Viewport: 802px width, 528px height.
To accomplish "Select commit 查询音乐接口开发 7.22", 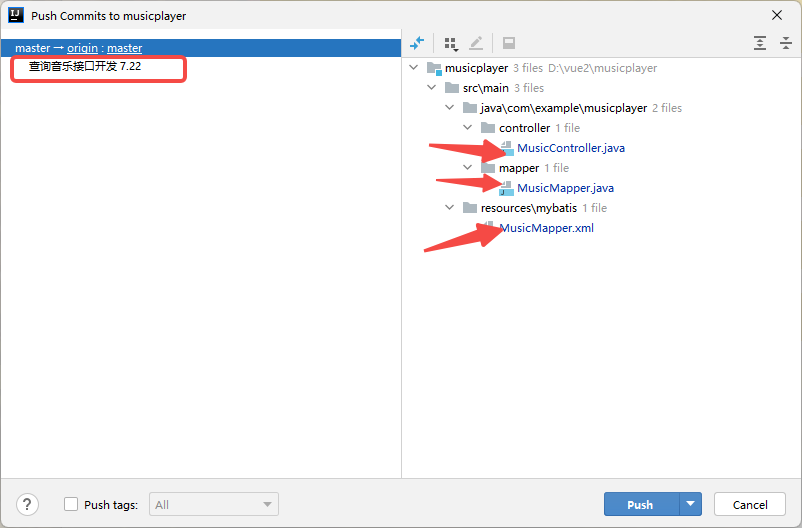I will pos(85,67).
